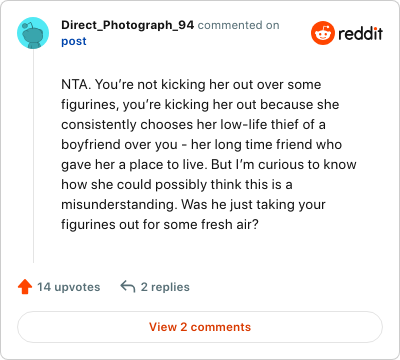This screenshot has width=400, height=360.
Task: Click the reddit wordmark text
Action: click(360, 33)
